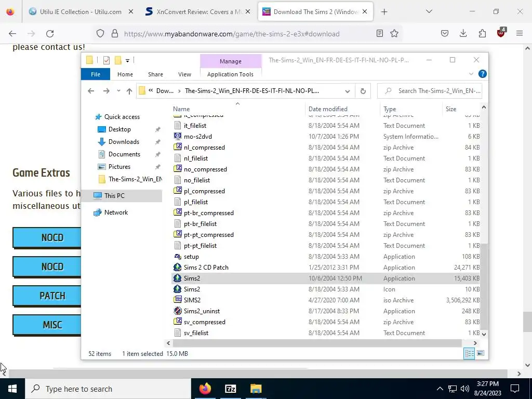Click the PATCH button on webpage
The image size is (532, 399).
coord(47,296)
